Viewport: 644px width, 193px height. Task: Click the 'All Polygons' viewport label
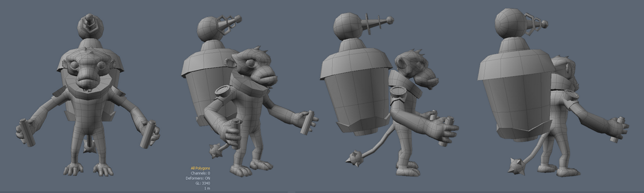pyautogui.click(x=200, y=168)
